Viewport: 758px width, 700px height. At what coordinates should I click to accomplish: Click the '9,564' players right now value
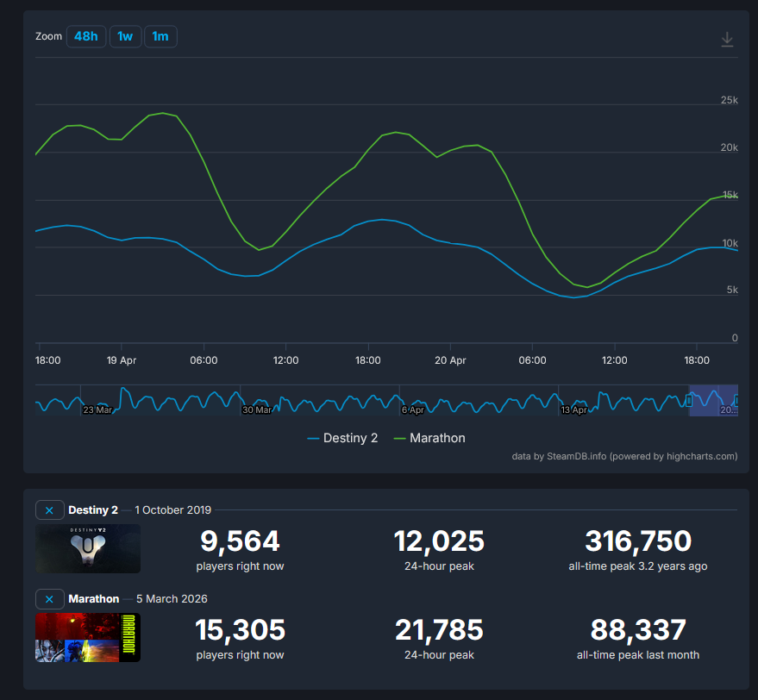[240, 541]
